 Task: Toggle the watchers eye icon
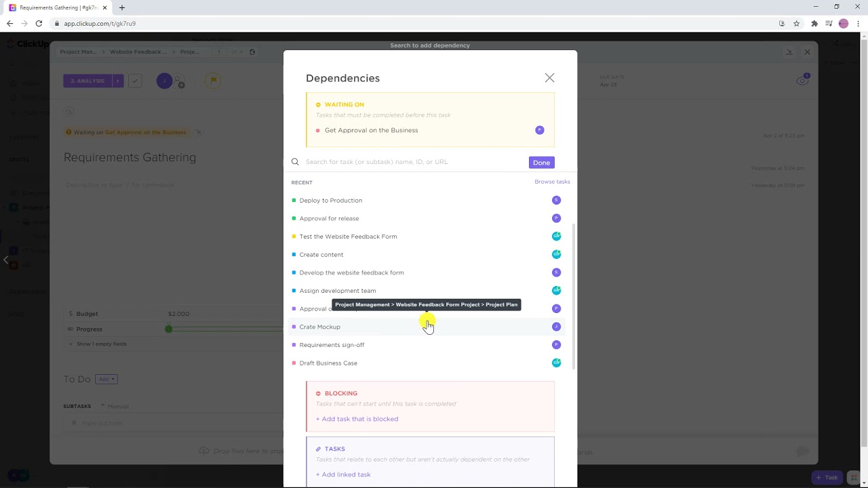(x=803, y=81)
